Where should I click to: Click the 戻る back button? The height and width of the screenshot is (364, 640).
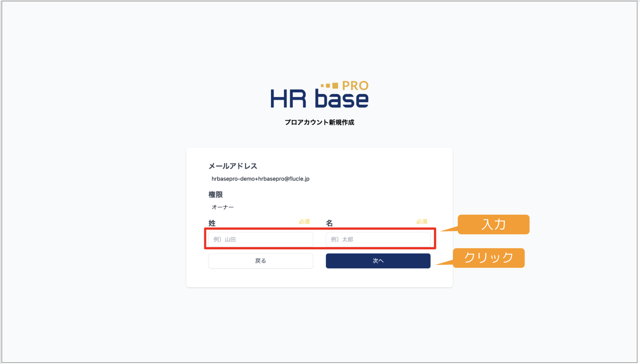point(260,261)
